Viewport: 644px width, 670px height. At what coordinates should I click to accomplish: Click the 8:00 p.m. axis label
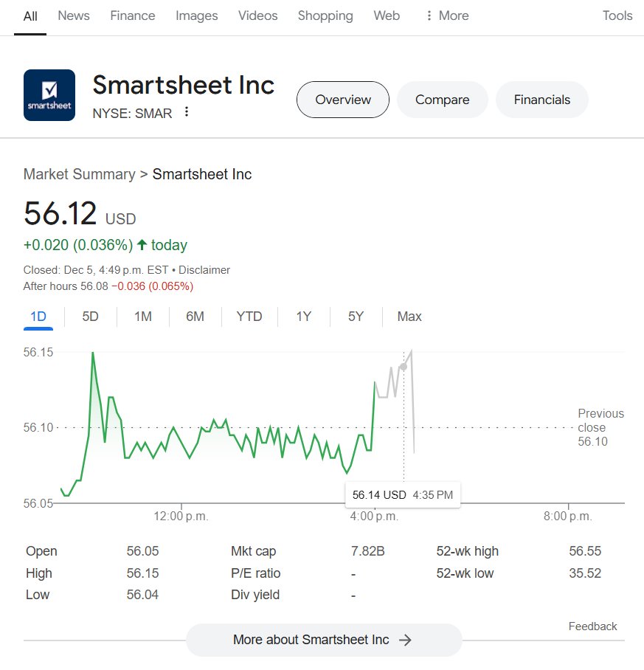(567, 517)
